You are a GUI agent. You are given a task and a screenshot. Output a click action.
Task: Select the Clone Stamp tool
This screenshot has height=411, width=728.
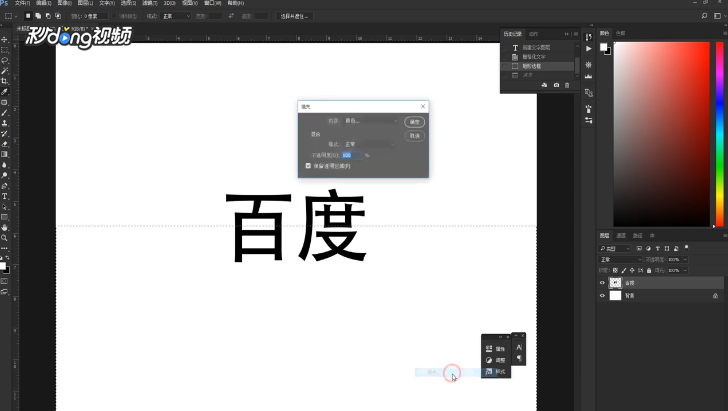click(5, 123)
